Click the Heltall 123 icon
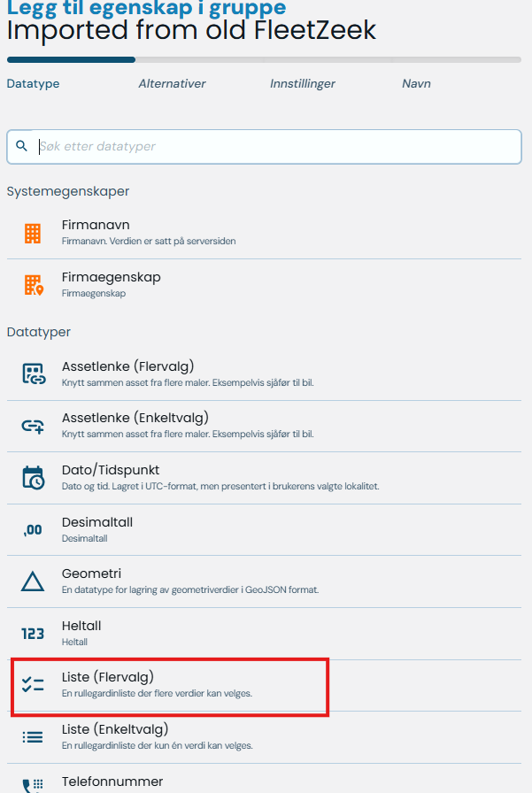532x793 pixels. click(x=33, y=633)
